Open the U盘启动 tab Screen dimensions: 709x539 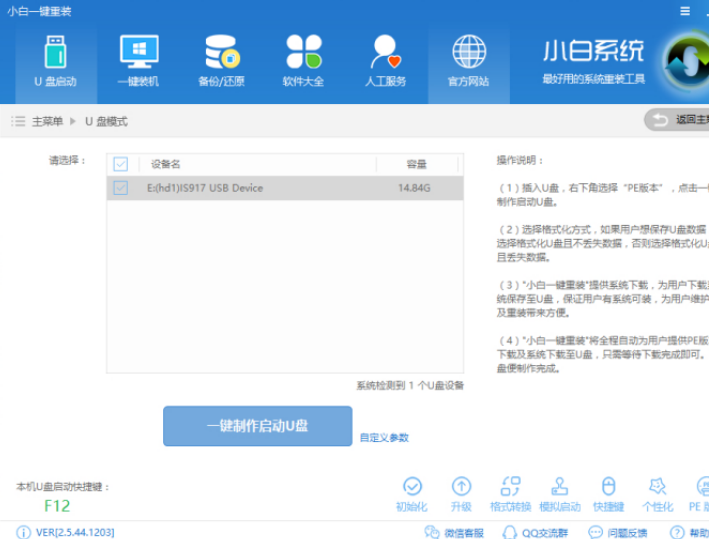pyautogui.click(x=56, y=63)
